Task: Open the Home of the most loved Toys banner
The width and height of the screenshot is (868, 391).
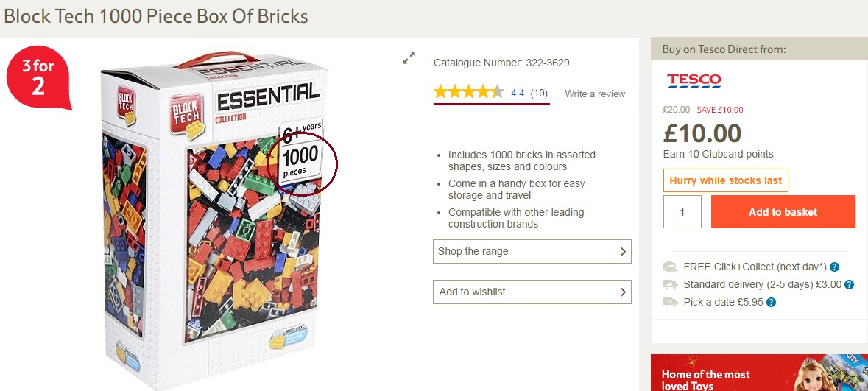Action: click(x=759, y=373)
